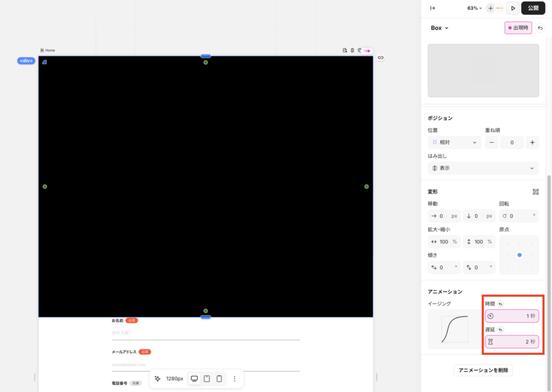Click the link icon beside the canvas

click(380, 58)
